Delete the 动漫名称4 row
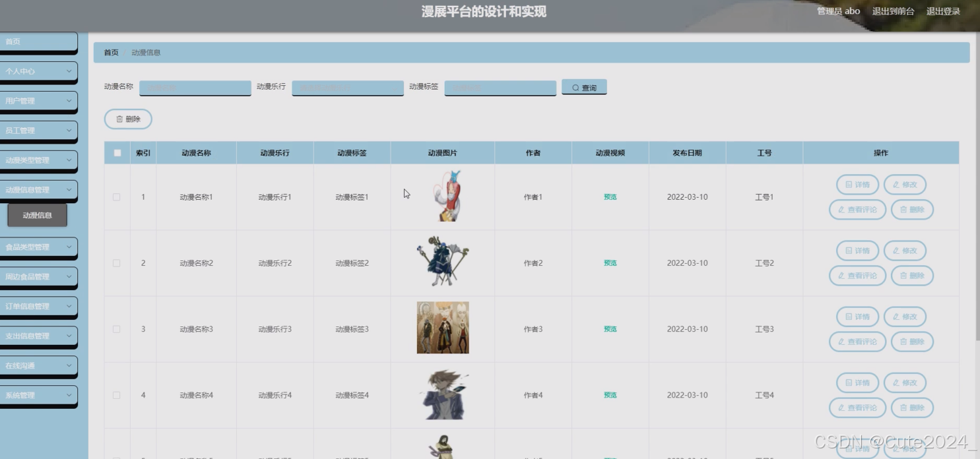 coord(912,408)
